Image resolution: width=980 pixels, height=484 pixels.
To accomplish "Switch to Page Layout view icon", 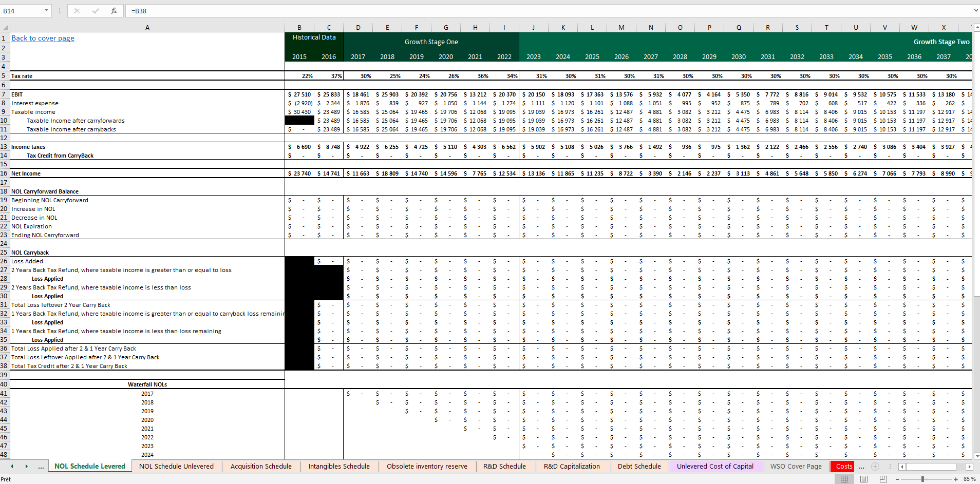I will click(x=864, y=479).
